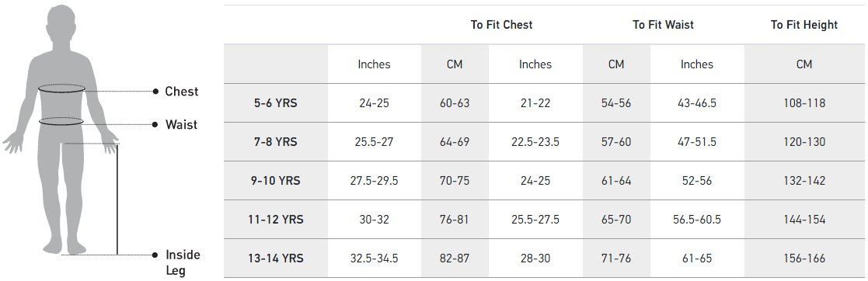Click the 108-118 height cell
Image resolution: width=868 pixels, height=281 pixels.
click(804, 103)
